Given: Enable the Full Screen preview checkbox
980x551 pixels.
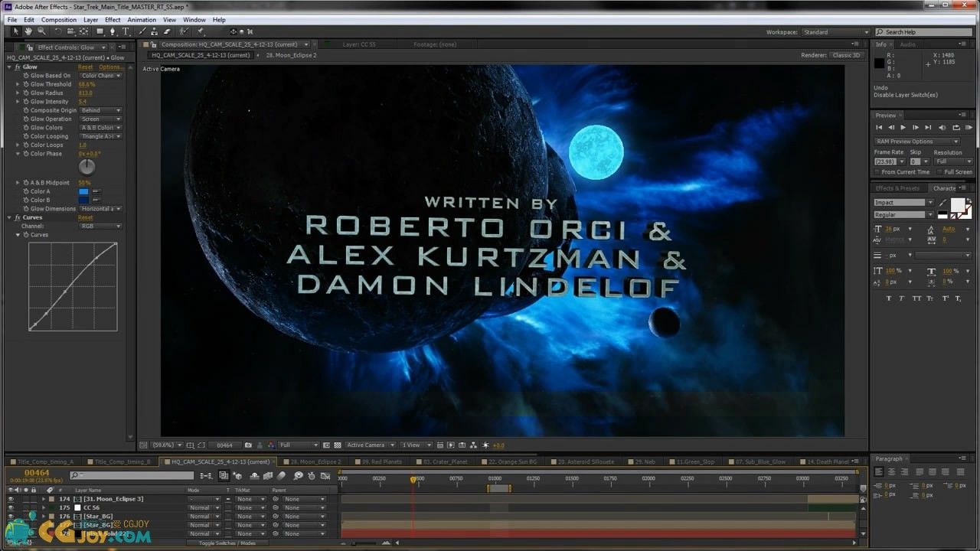Looking at the screenshot, I should (940, 172).
